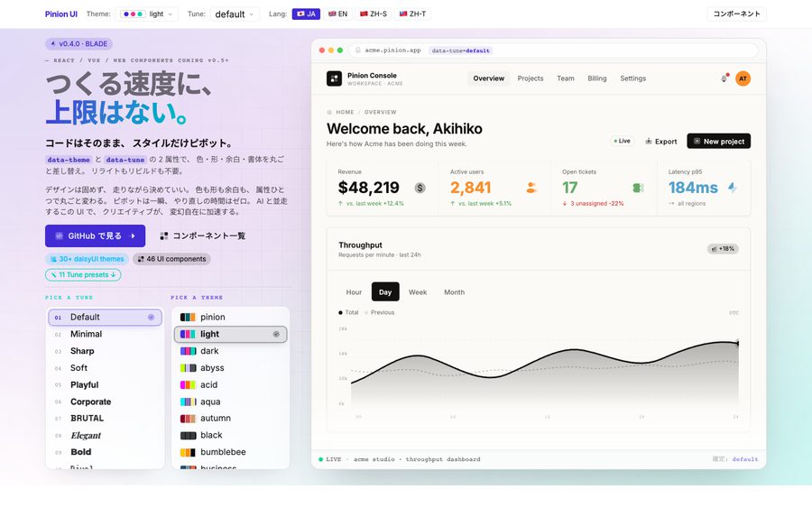The width and height of the screenshot is (812, 508).
Task: Click the New project button
Action: [719, 141]
